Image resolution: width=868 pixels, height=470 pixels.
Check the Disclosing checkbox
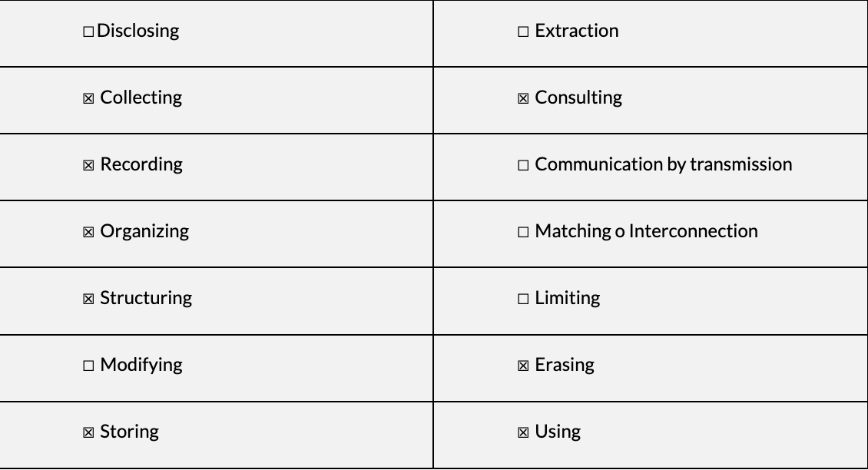click(88, 31)
